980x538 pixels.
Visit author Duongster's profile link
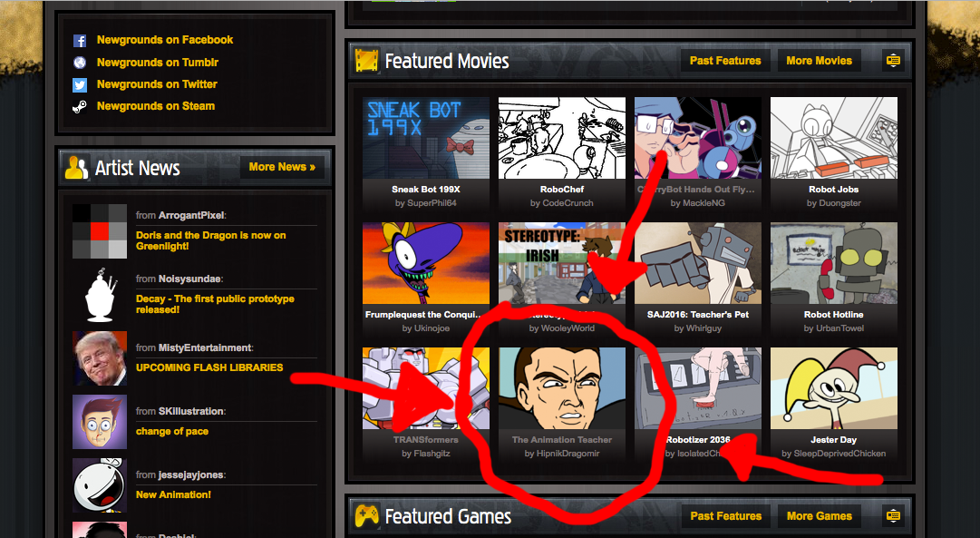click(x=839, y=203)
